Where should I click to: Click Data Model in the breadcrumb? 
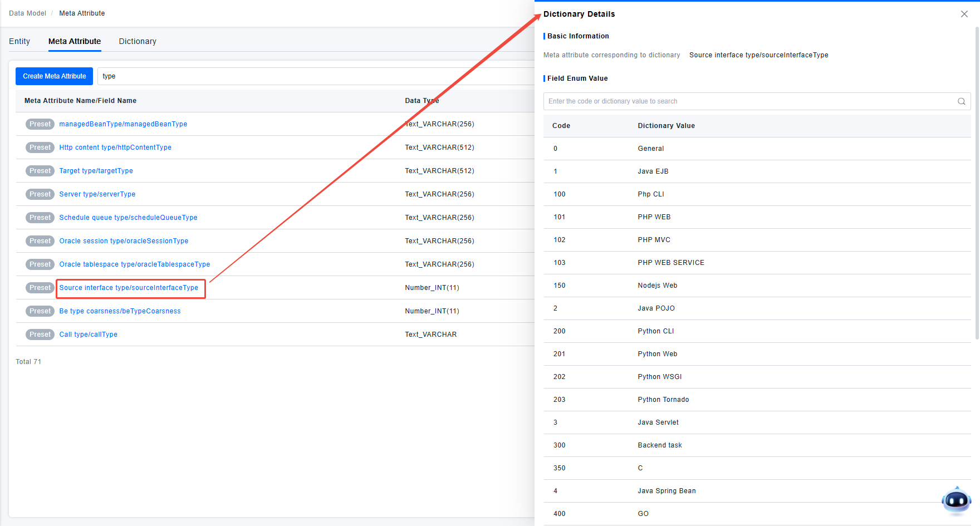27,13
